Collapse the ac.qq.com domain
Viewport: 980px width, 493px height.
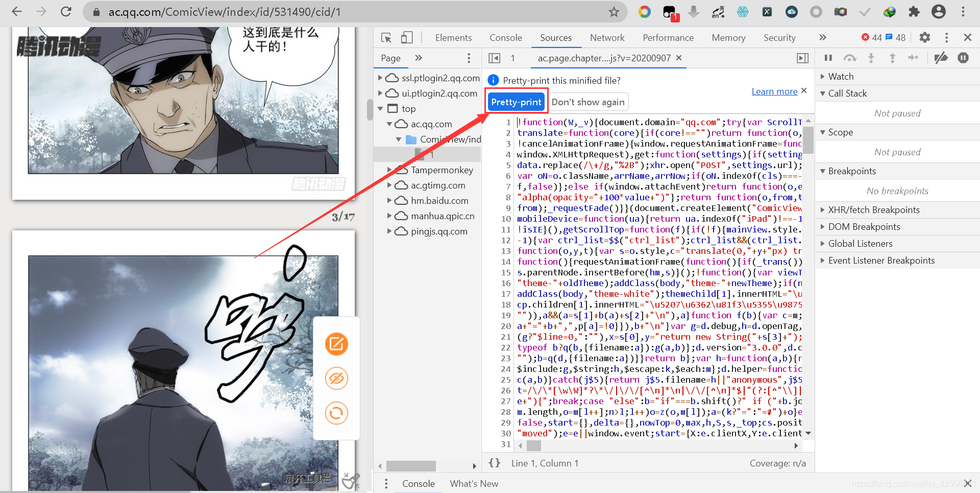click(x=389, y=124)
